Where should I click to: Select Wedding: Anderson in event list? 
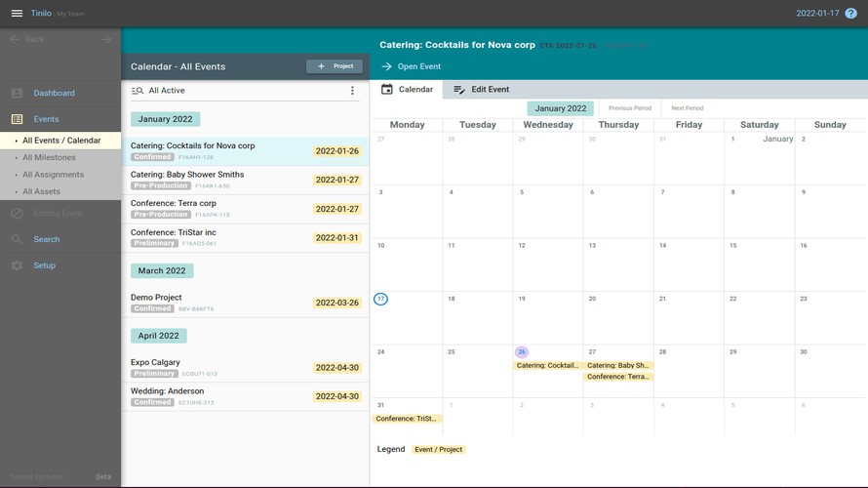click(245, 396)
